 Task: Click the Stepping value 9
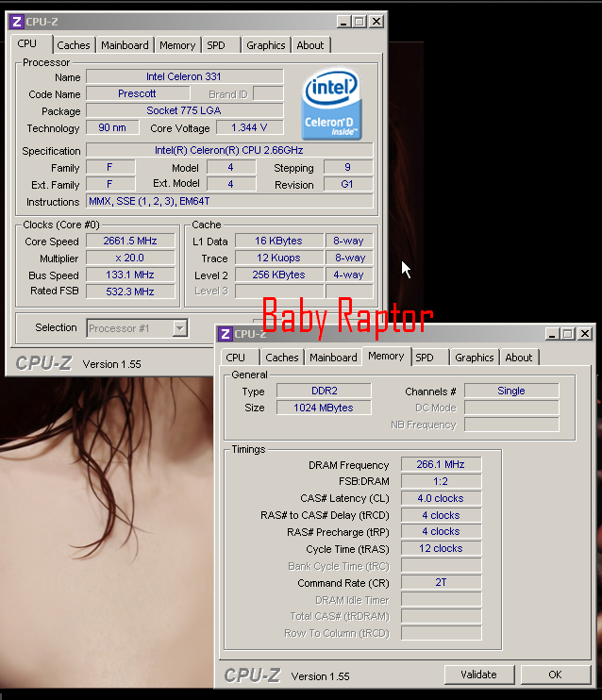[x=348, y=167]
